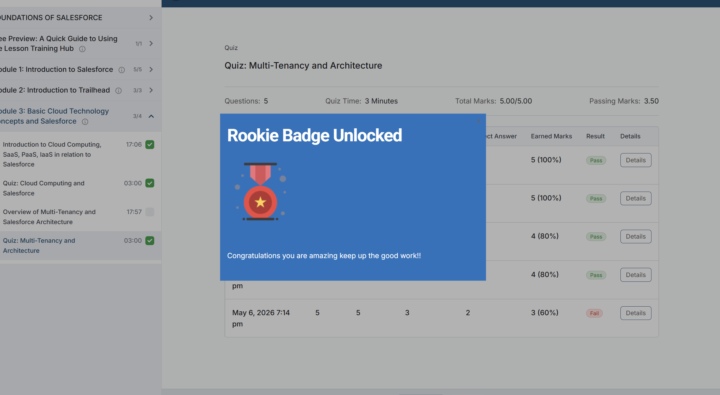
Task: Click the Details column header
Action: point(630,136)
